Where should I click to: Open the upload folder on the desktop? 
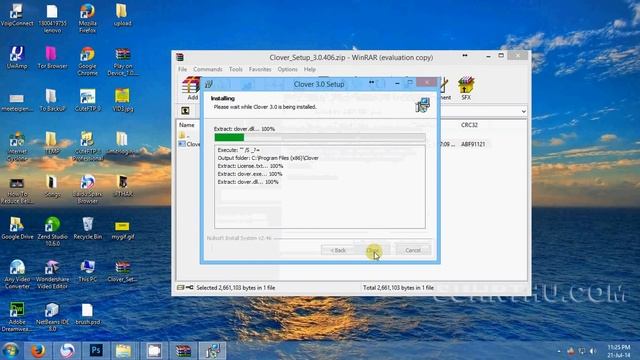(x=122, y=15)
